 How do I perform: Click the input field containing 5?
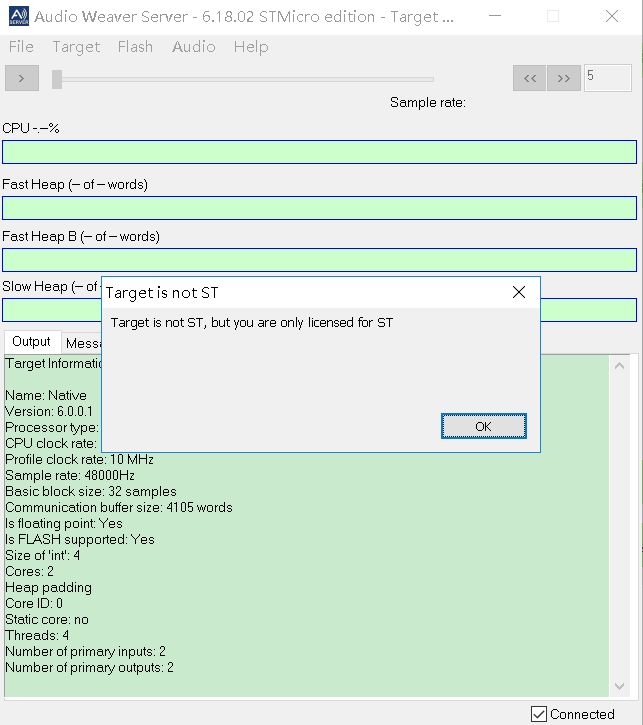click(607, 78)
